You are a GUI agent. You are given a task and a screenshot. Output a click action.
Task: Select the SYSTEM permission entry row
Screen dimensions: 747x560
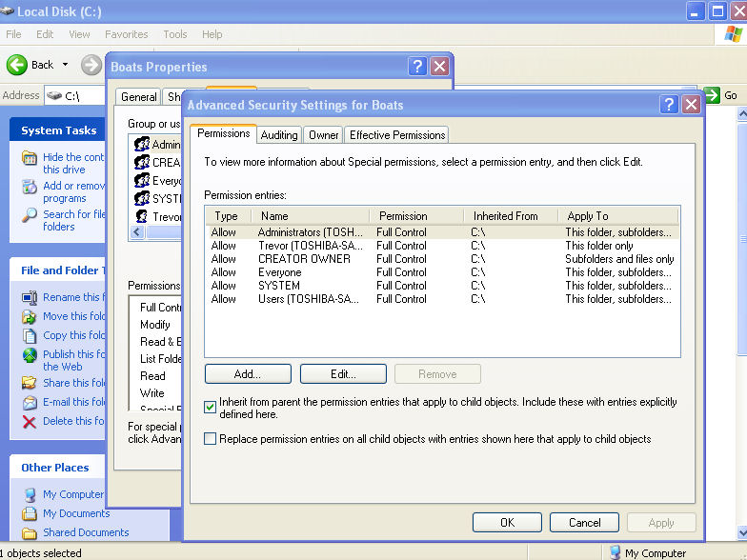442,286
